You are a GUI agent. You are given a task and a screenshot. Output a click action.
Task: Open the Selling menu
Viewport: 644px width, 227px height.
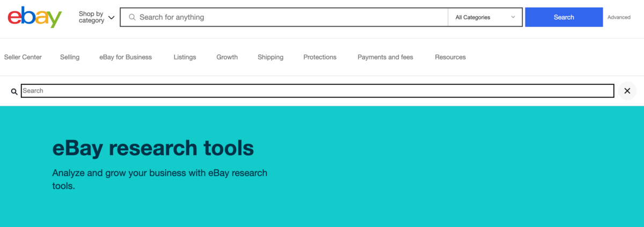tap(70, 57)
